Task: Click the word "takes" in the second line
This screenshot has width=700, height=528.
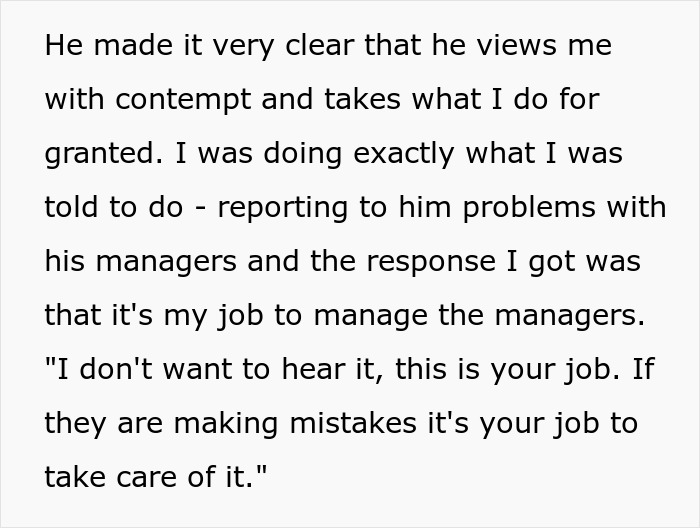Action: pos(362,100)
